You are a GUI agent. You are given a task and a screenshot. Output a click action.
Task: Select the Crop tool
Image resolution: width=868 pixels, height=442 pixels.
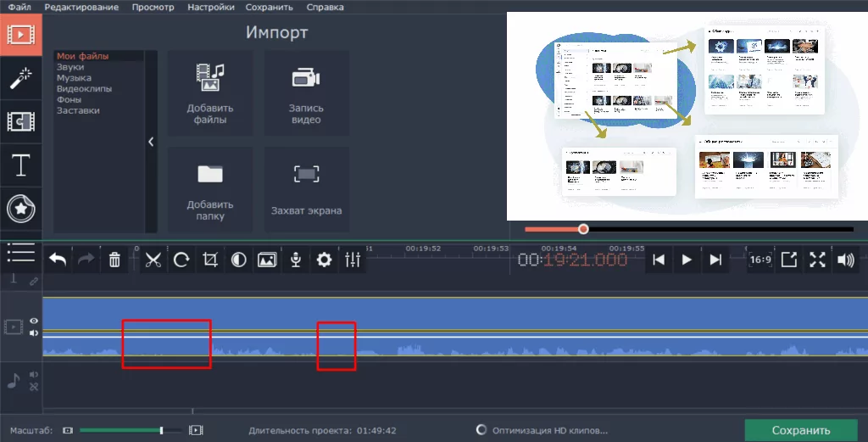(210, 260)
